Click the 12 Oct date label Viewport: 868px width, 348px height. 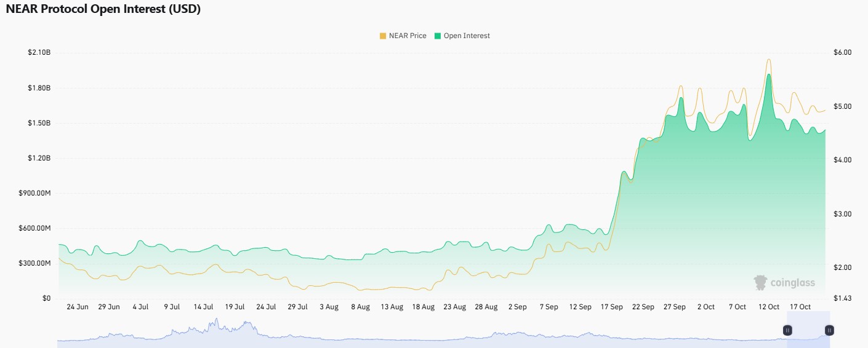pyautogui.click(x=768, y=307)
